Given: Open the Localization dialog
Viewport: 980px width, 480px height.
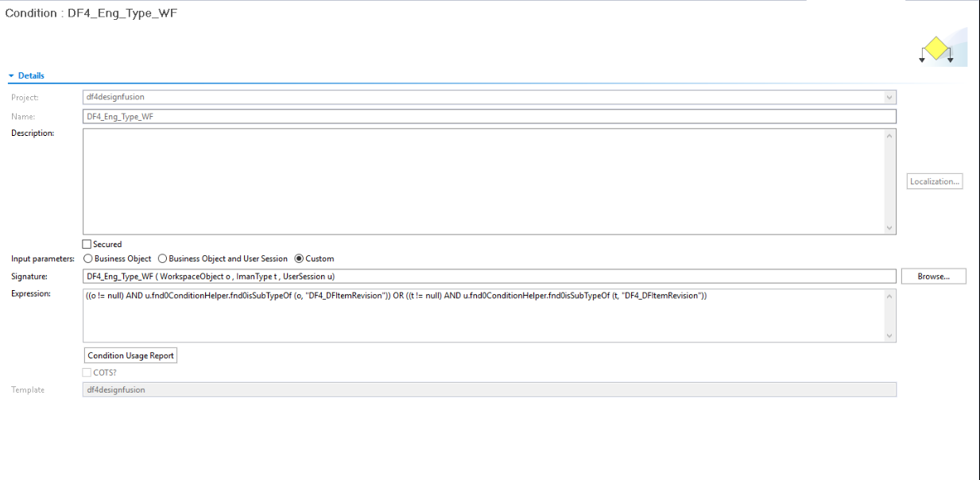Looking at the screenshot, I should pos(934,181).
